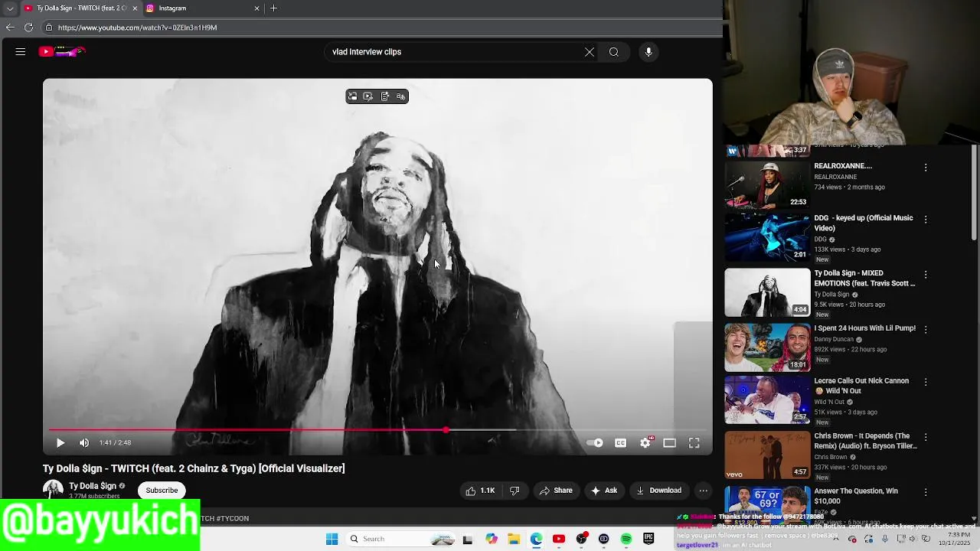Screen dimensions: 980x551
Task: Open the MIXED EMOTIONS video title
Action: [x=864, y=278]
